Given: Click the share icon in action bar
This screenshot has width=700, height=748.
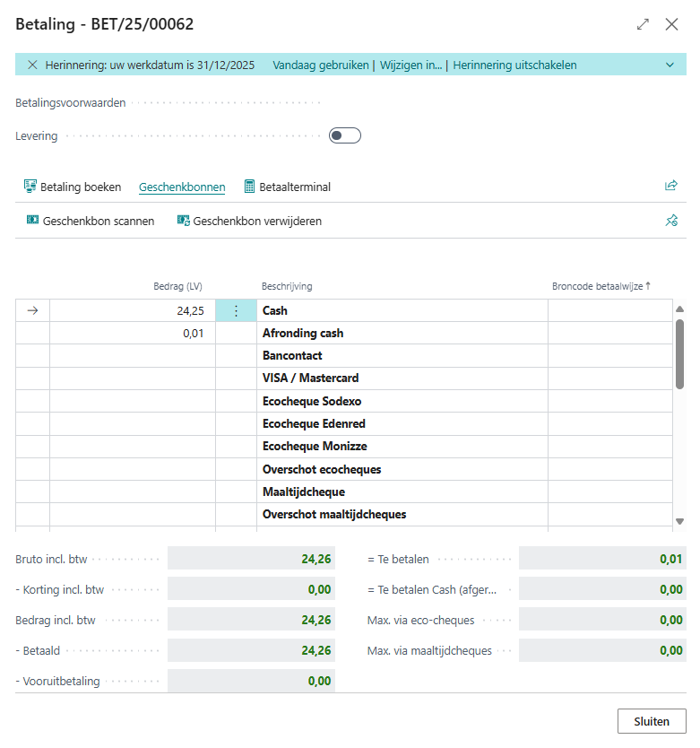Looking at the screenshot, I should pyautogui.click(x=670, y=187).
